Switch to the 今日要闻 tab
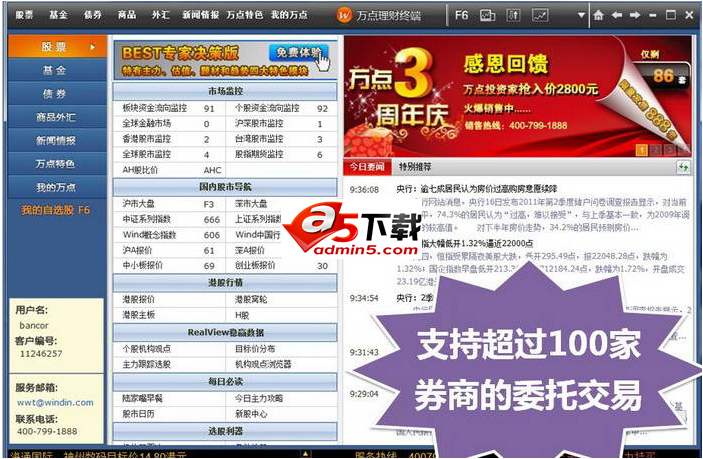This screenshot has width=703, height=459. (367, 167)
